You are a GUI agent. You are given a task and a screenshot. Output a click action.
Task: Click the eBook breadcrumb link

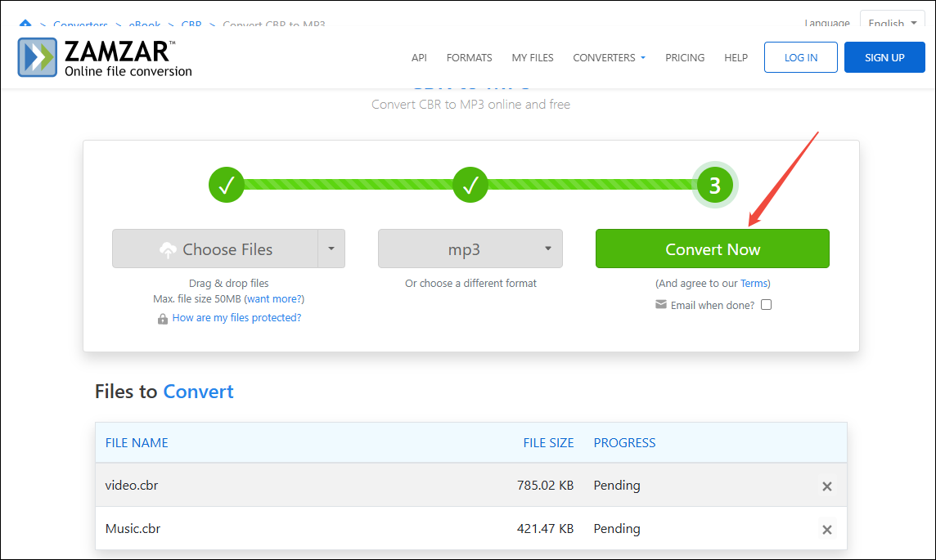(x=145, y=25)
